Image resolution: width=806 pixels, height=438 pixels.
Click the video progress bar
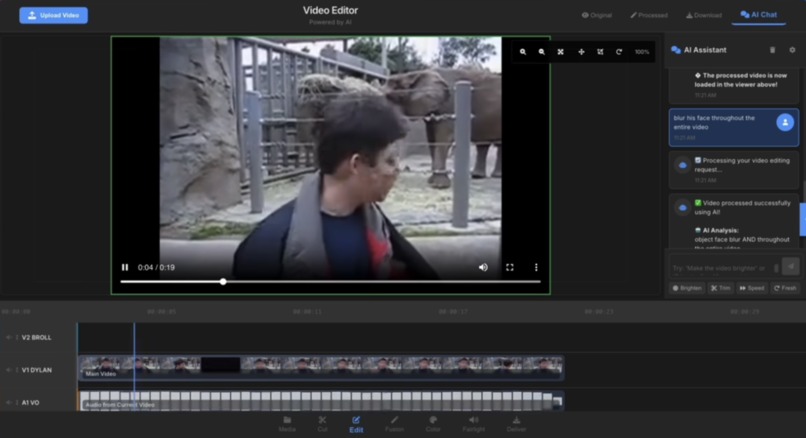[x=331, y=282]
